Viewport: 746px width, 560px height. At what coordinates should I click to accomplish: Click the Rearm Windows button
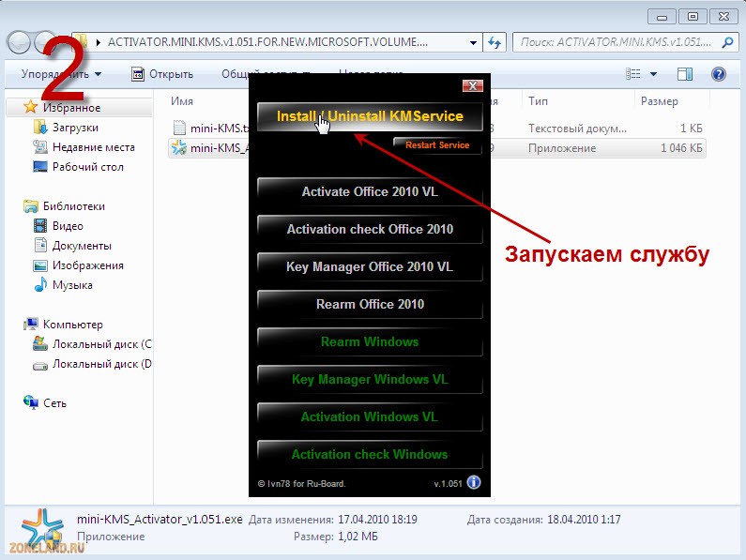point(370,342)
